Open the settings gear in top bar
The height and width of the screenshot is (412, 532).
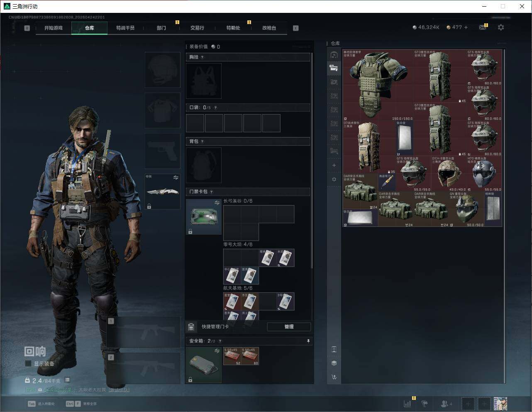coord(501,27)
